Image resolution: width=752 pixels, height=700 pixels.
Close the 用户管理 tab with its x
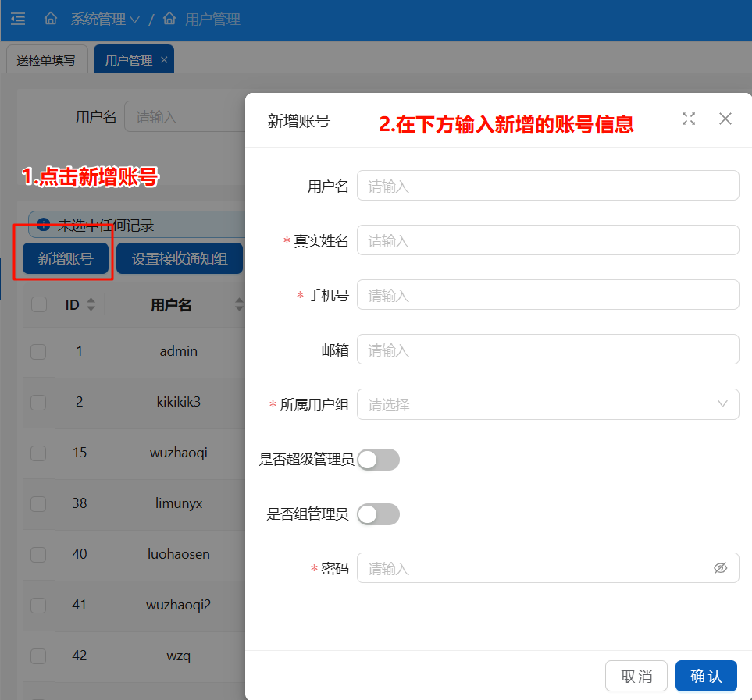click(x=164, y=60)
